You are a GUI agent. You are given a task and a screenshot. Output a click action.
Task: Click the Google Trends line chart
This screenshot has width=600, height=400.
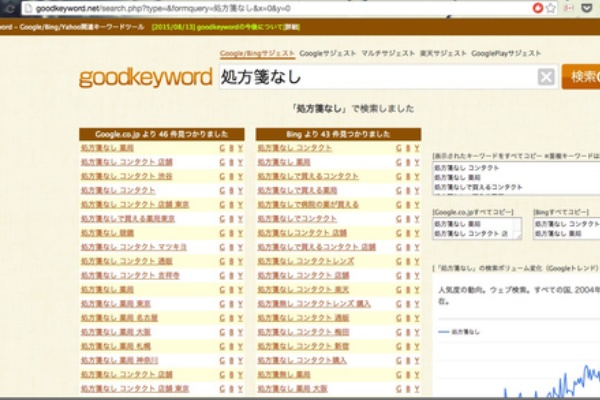pos(519,356)
